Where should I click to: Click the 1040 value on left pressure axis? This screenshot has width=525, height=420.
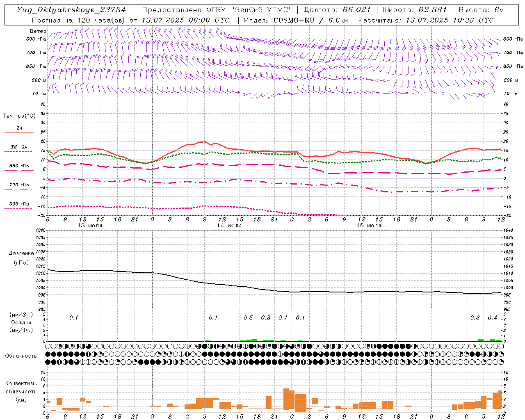(x=41, y=230)
